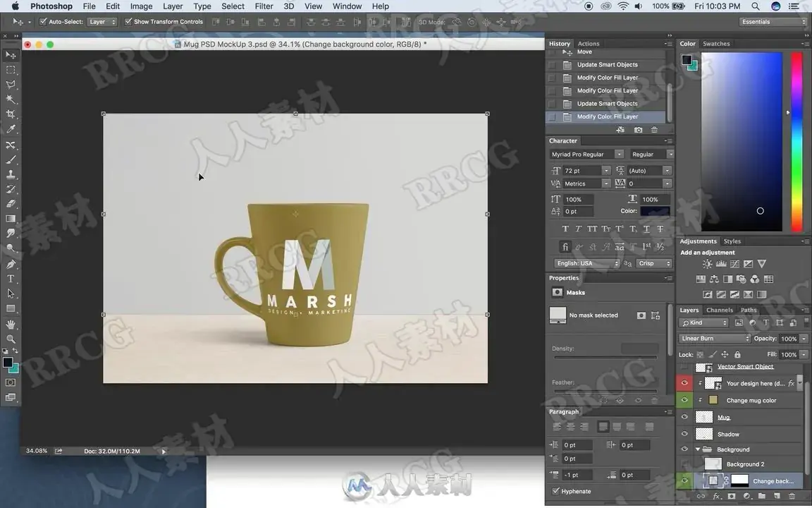Viewport: 812px width, 508px height.
Task: Select the Lasso tool
Action: click(x=11, y=85)
